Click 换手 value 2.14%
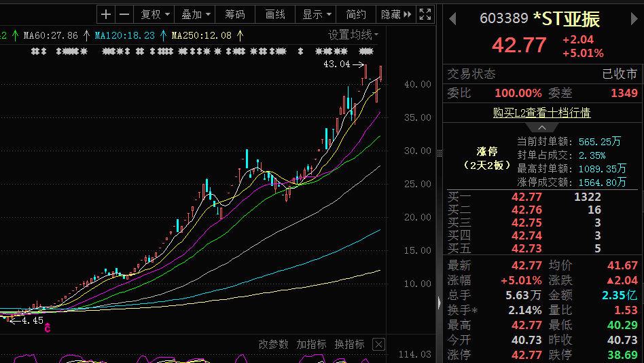The height and width of the screenshot is (363, 644). click(x=525, y=310)
